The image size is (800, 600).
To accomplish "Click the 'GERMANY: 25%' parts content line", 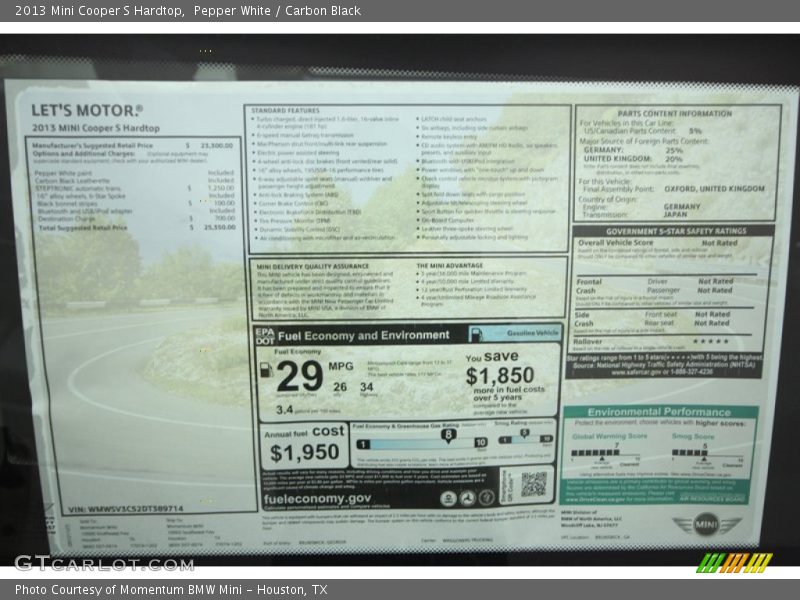I will 633,150.
